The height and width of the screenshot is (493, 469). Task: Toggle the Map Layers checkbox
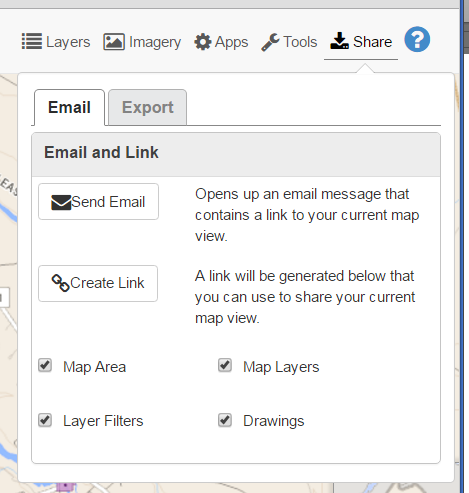coord(225,365)
